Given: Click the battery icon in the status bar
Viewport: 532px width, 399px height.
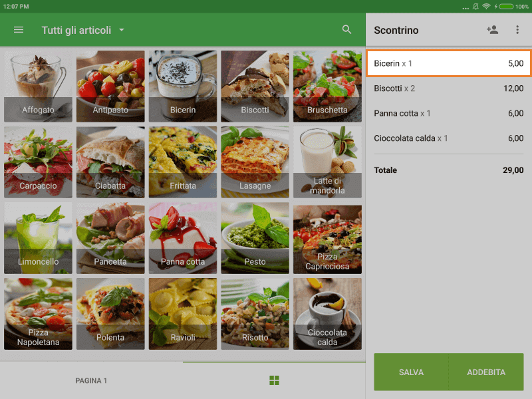Looking at the screenshot, I should tap(505, 6).
